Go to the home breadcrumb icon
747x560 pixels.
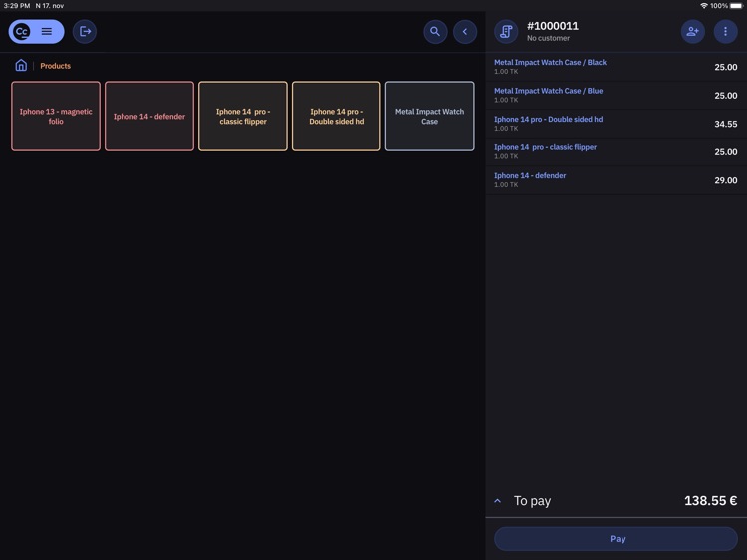tap(21, 66)
